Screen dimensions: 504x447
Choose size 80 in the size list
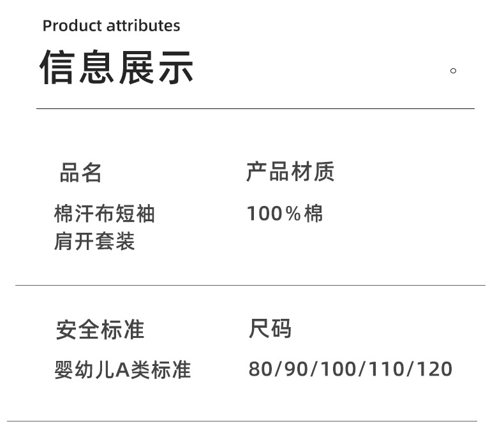click(260, 369)
